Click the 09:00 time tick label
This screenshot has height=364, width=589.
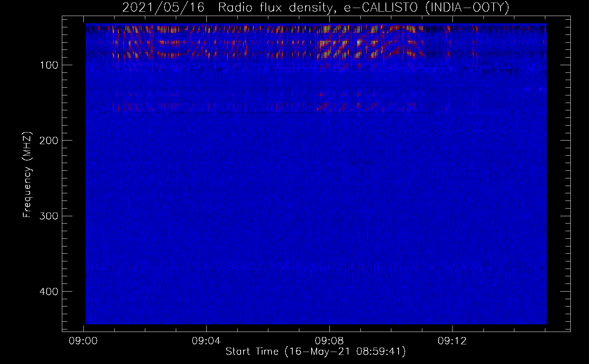83,341
